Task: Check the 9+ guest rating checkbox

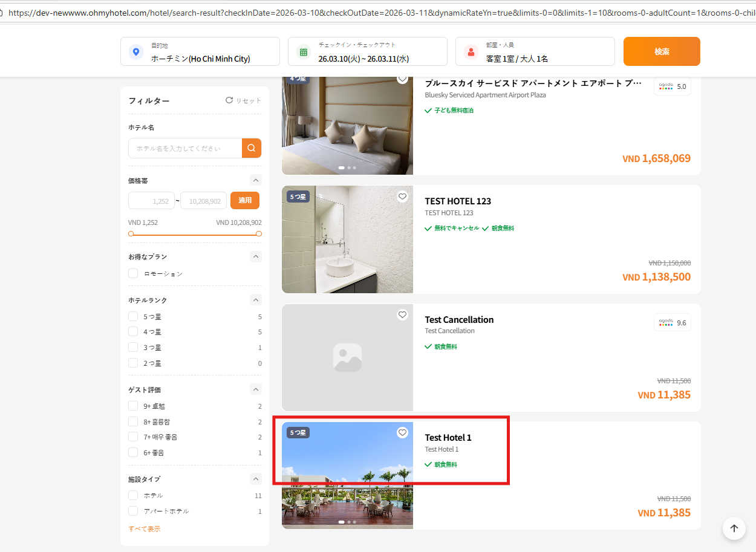Action: [x=133, y=406]
